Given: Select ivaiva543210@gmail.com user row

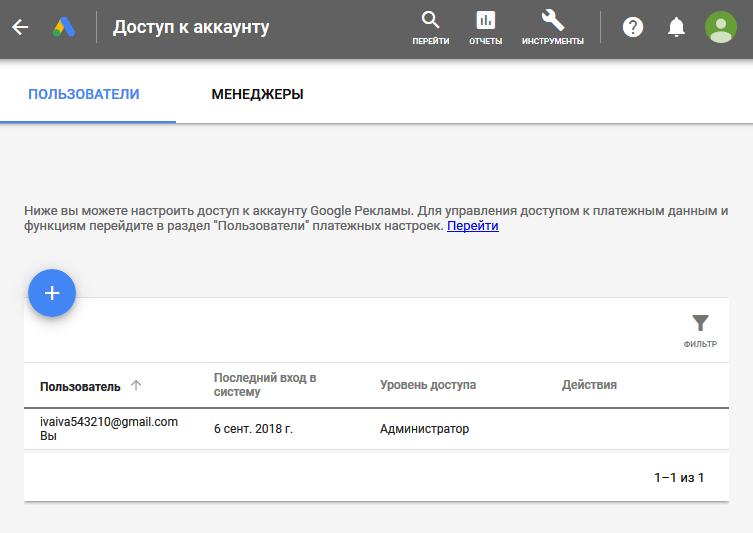Looking at the screenshot, I should point(376,429).
